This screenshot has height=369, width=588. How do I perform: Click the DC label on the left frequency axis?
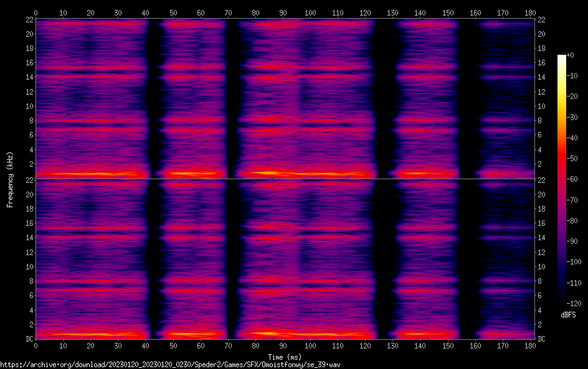pyautogui.click(x=28, y=339)
